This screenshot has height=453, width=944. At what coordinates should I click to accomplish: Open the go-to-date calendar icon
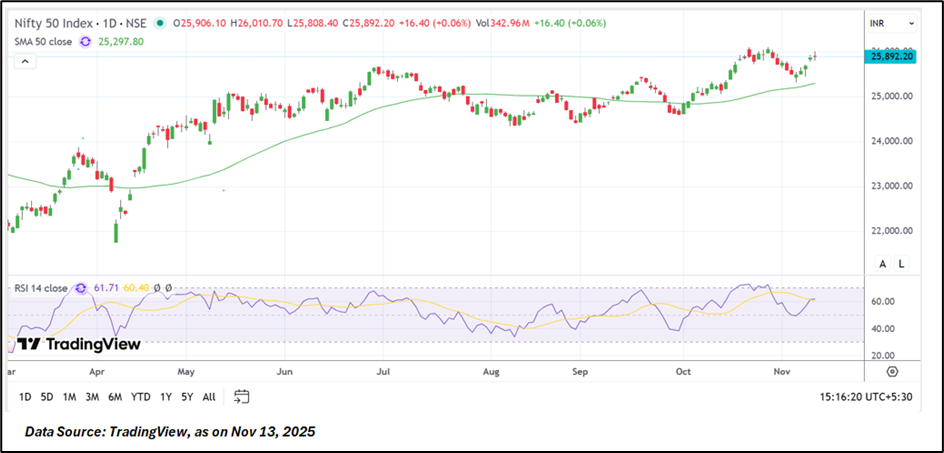(x=241, y=396)
